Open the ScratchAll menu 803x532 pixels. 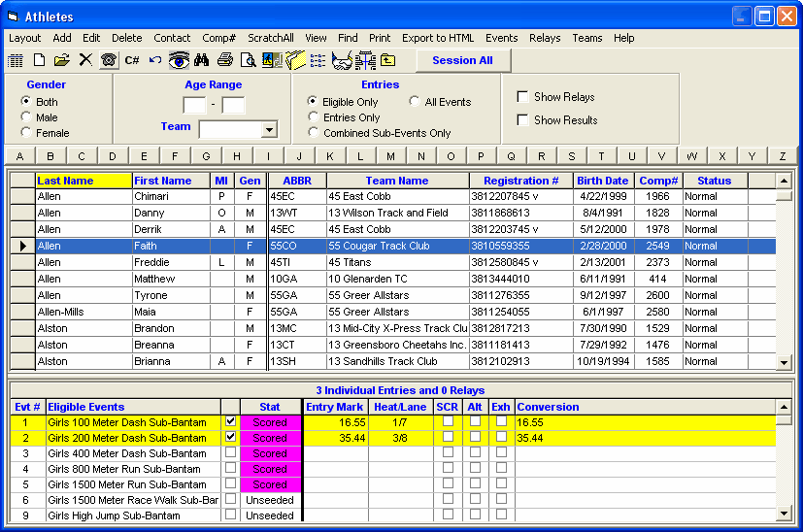point(270,38)
